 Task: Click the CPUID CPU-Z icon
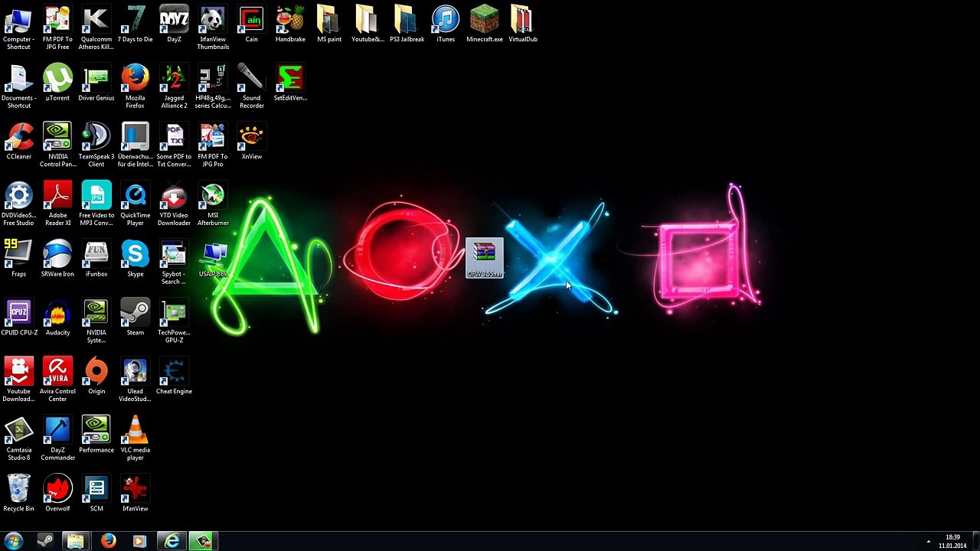click(18, 318)
